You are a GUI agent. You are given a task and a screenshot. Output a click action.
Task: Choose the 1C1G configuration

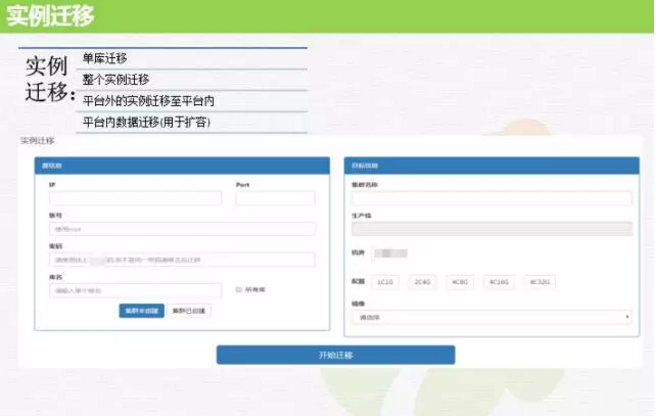(385, 282)
